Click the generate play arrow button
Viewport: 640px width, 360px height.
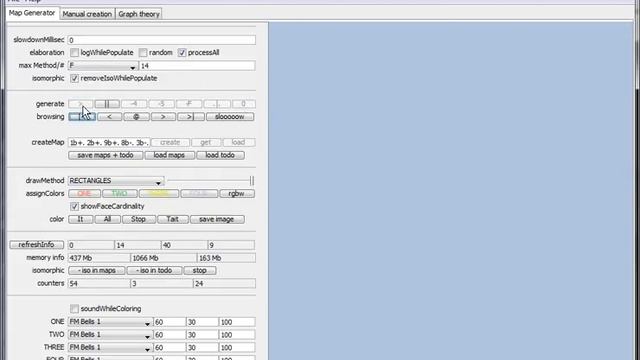80,104
